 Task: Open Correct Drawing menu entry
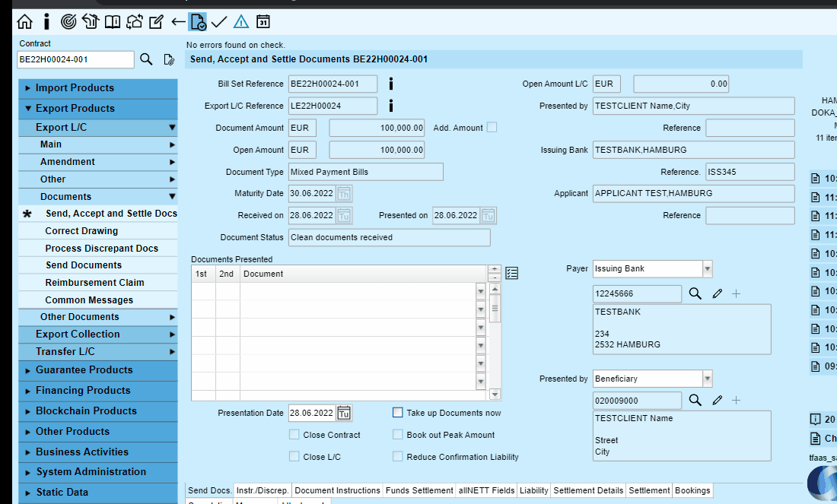point(98,231)
